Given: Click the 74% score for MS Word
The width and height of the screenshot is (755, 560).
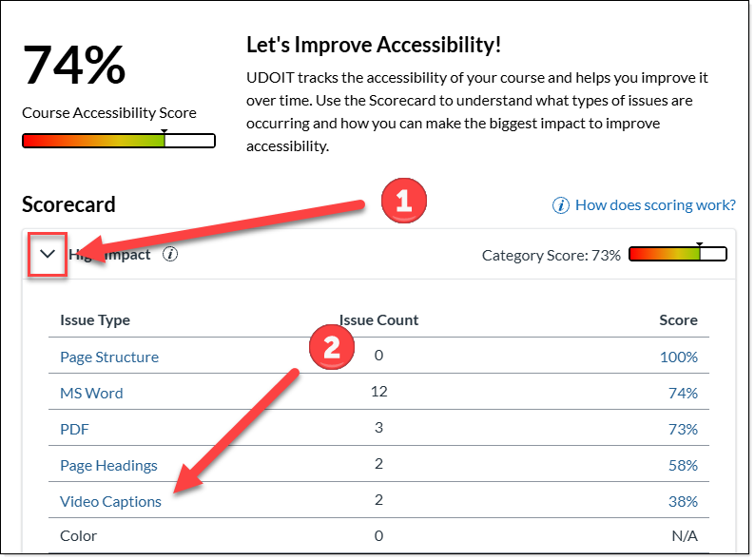Looking at the screenshot, I should (x=683, y=393).
